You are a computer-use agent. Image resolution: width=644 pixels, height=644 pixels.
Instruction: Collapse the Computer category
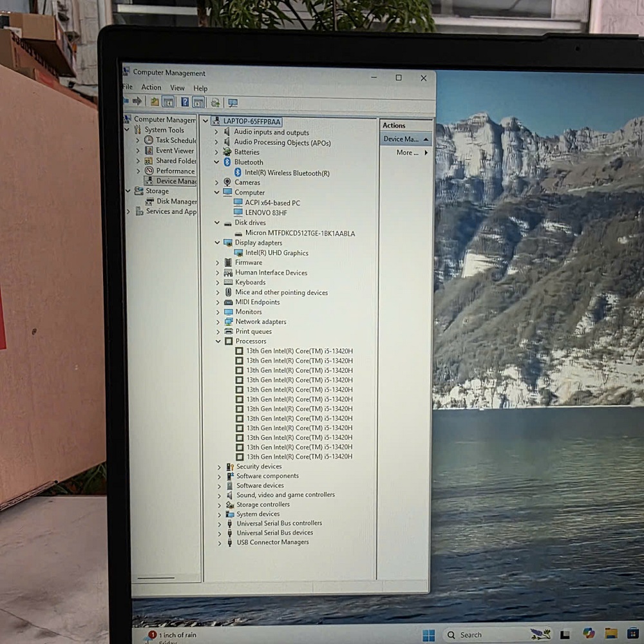click(x=216, y=192)
